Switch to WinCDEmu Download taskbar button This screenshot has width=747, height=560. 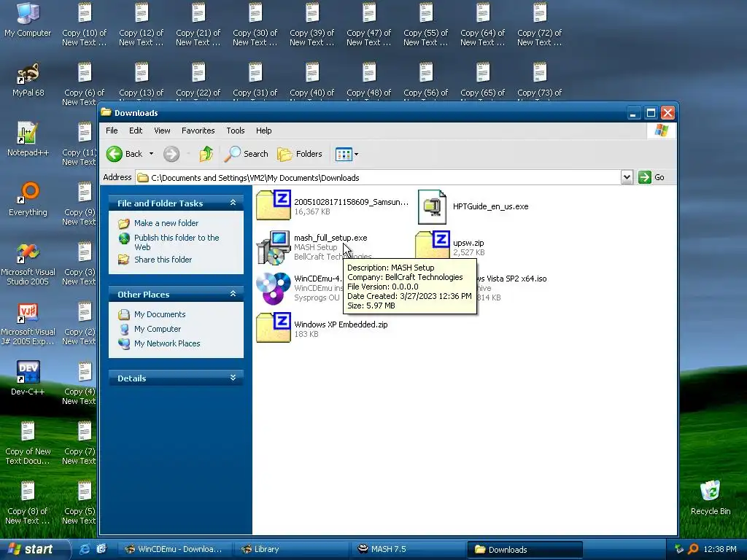[x=175, y=549]
